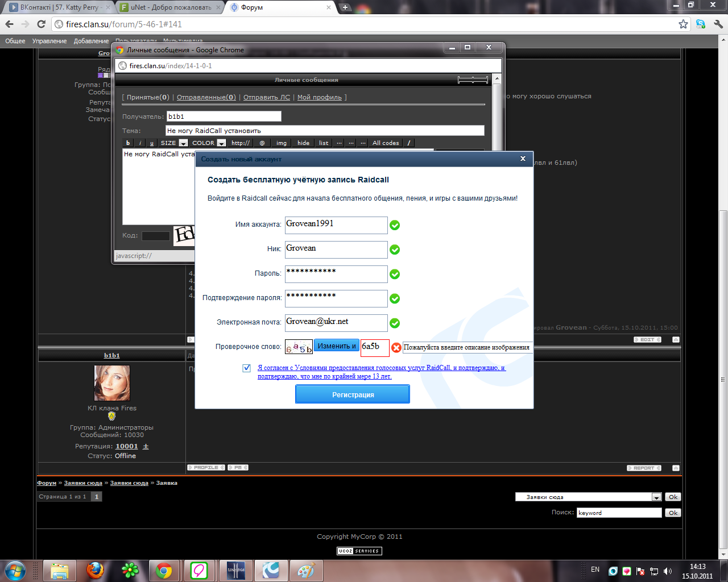Open the SIZE dropdown arrow

point(183,143)
